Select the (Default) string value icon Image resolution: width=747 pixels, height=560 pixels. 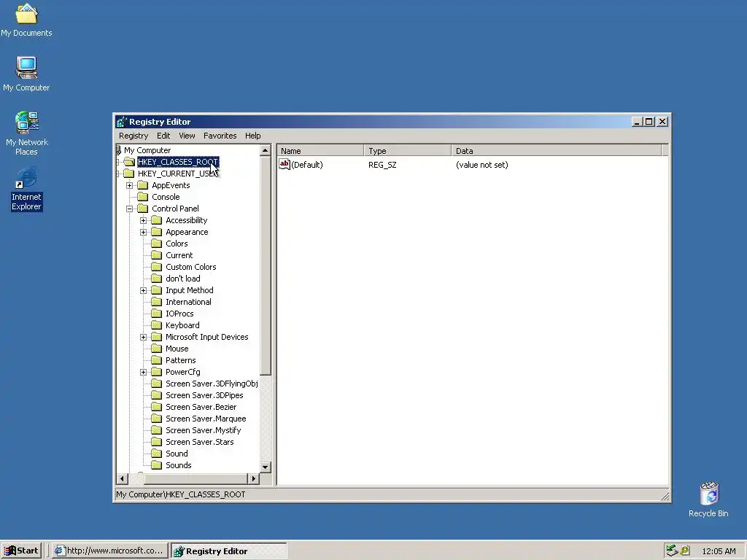point(285,164)
